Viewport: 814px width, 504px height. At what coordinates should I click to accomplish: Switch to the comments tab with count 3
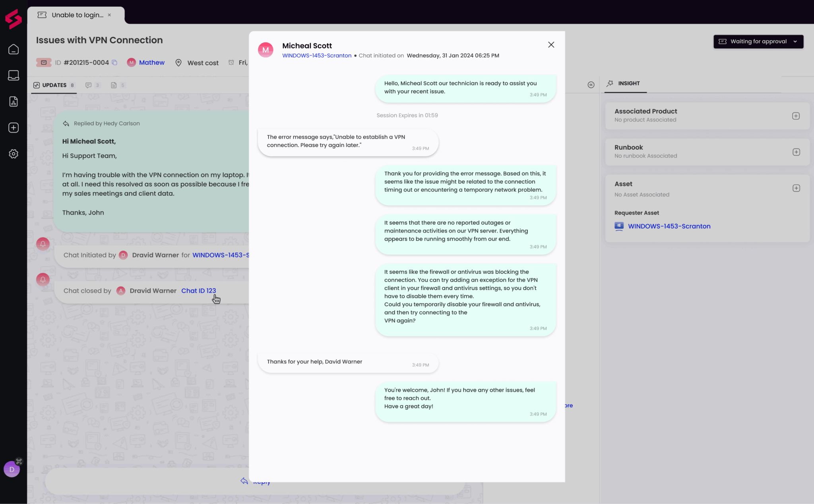pyautogui.click(x=93, y=85)
